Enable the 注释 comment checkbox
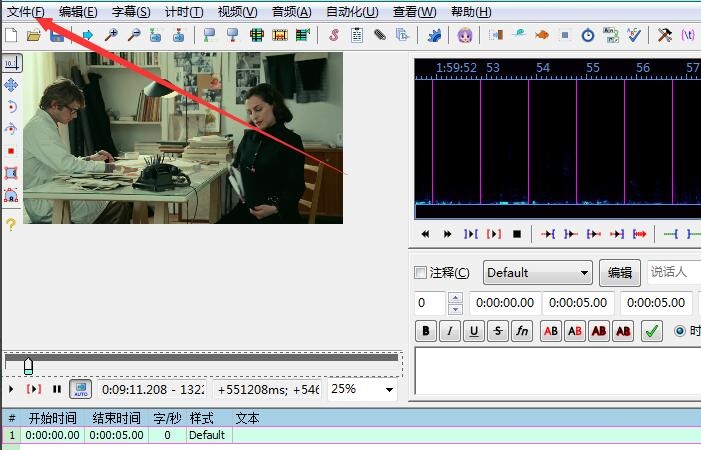Screen dimensions: 701x450 point(421,273)
